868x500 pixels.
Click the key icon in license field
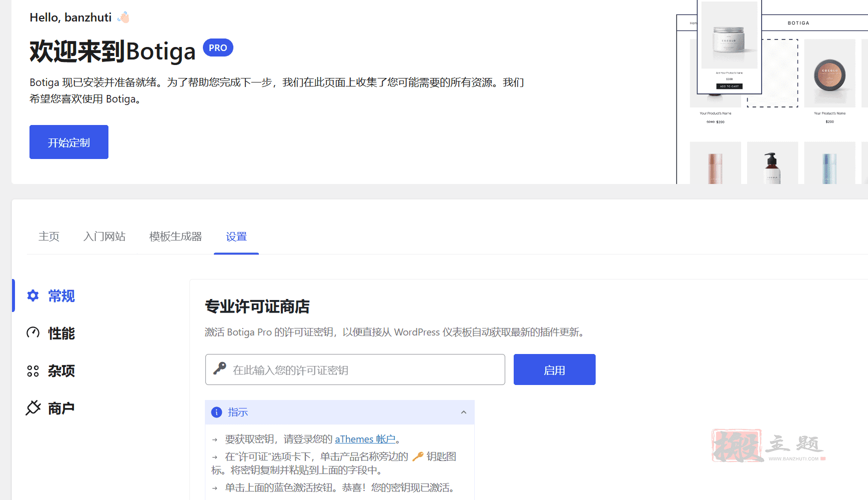pyautogui.click(x=219, y=369)
